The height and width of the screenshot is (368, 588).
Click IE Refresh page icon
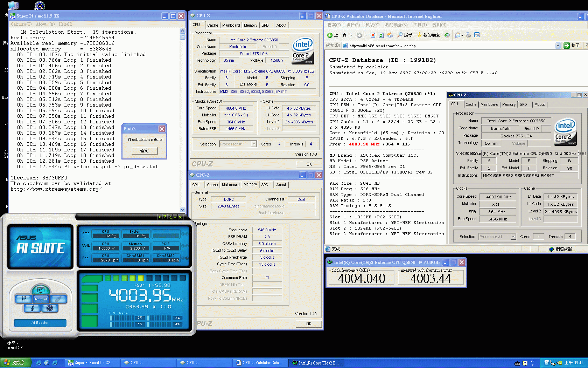coord(381,35)
